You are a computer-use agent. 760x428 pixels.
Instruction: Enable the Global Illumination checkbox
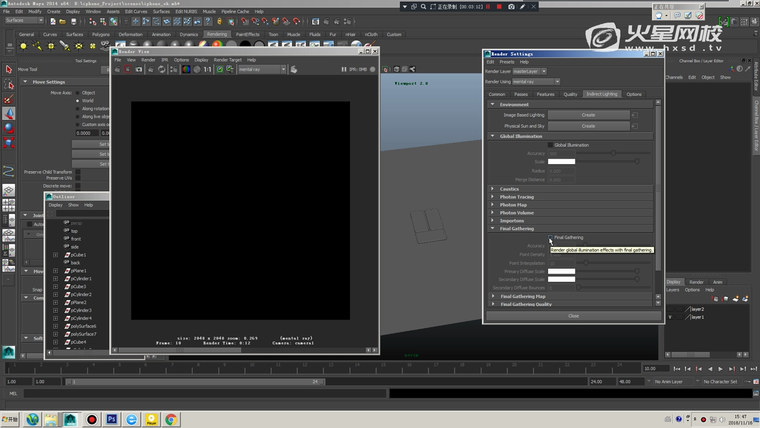click(549, 145)
